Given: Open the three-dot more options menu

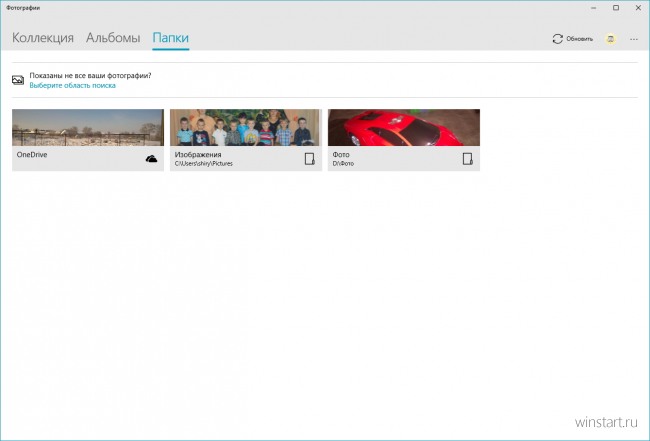Looking at the screenshot, I should tap(633, 39).
